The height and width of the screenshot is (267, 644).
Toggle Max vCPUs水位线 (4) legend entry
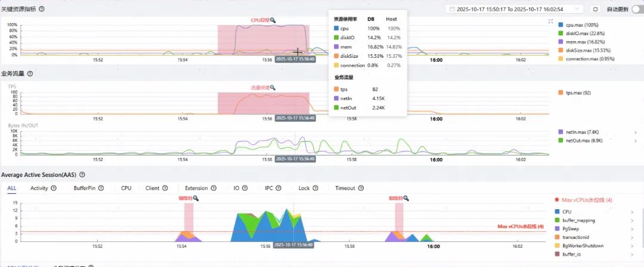pos(584,200)
